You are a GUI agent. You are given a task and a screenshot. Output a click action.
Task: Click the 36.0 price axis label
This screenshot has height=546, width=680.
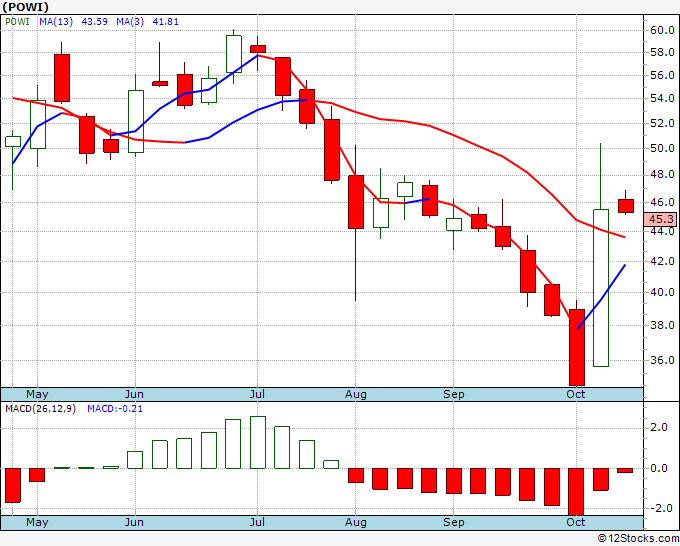662,360
